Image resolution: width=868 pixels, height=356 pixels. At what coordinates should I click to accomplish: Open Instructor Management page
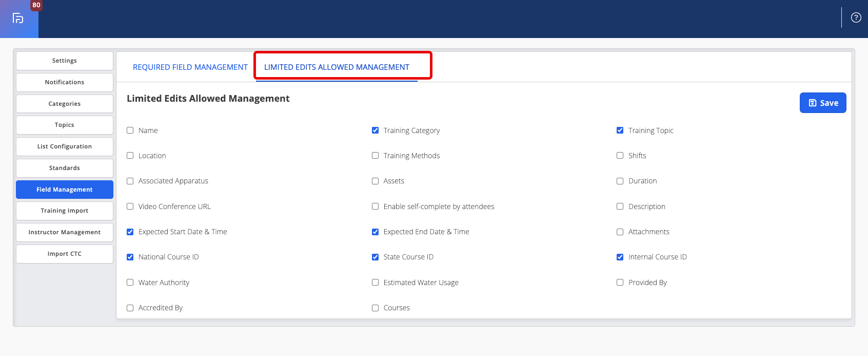pos(65,232)
